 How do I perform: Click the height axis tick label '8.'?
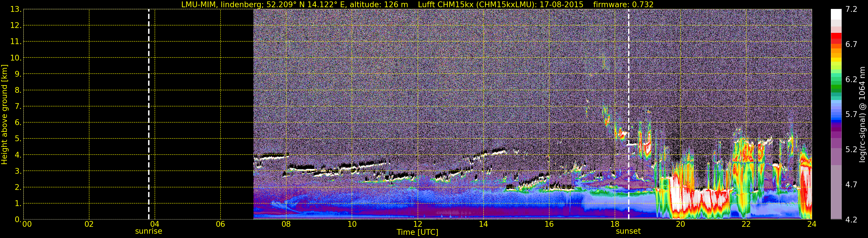tap(18, 90)
